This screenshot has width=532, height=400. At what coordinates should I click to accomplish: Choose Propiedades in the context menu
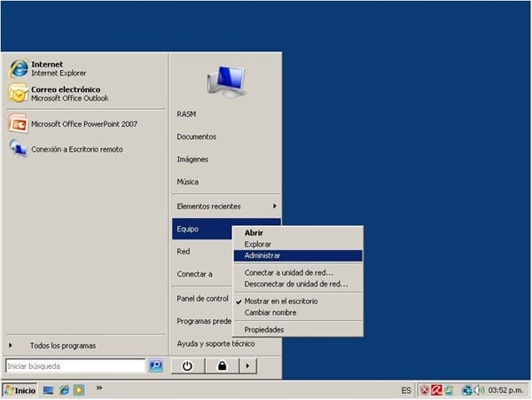click(x=264, y=329)
